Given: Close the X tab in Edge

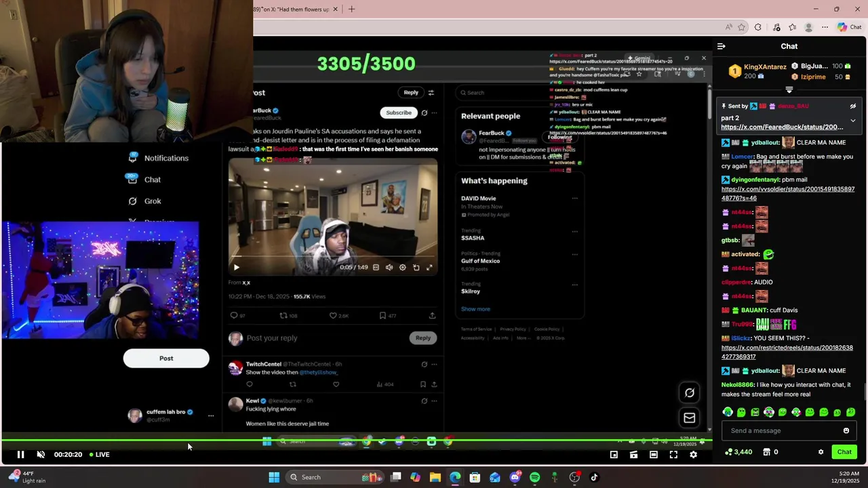Looking at the screenshot, I should click(x=335, y=9).
